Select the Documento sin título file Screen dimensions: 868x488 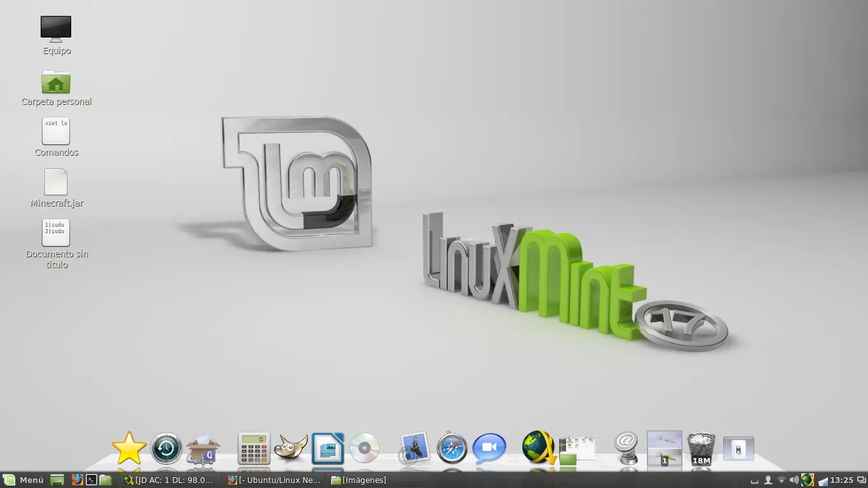click(x=56, y=233)
